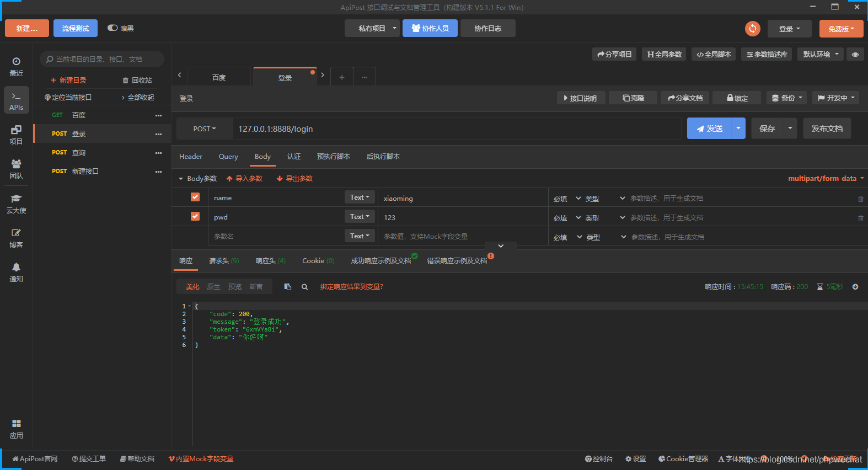Open more options for 查询 interface

158,153
